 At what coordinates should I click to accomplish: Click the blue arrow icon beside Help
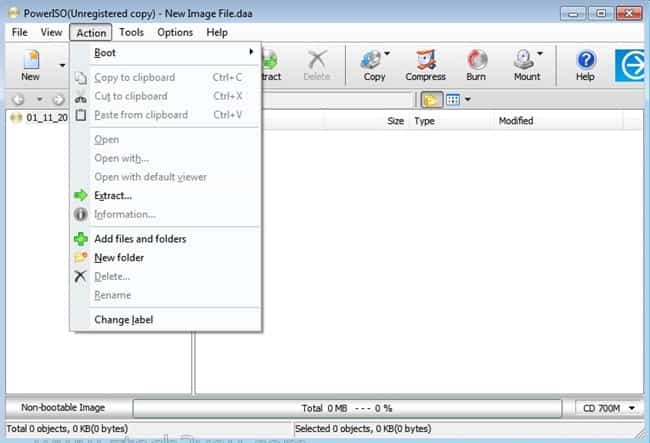pyautogui.click(x=630, y=65)
